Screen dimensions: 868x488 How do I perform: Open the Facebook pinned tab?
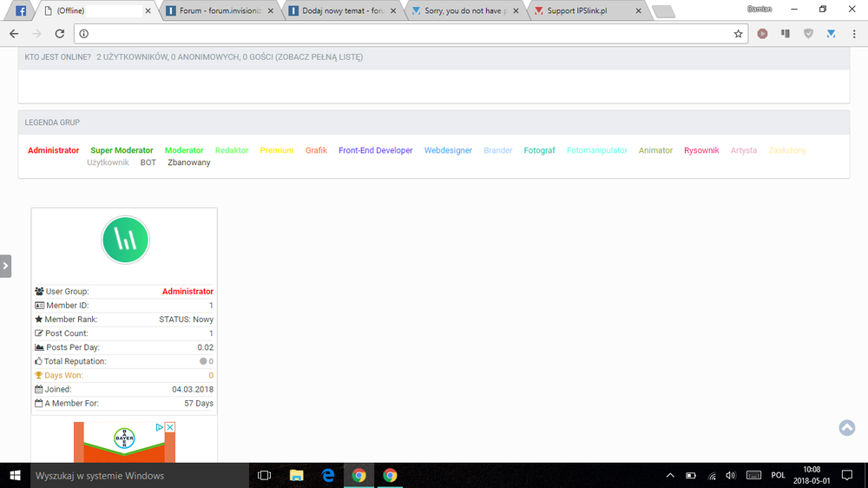click(21, 11)
